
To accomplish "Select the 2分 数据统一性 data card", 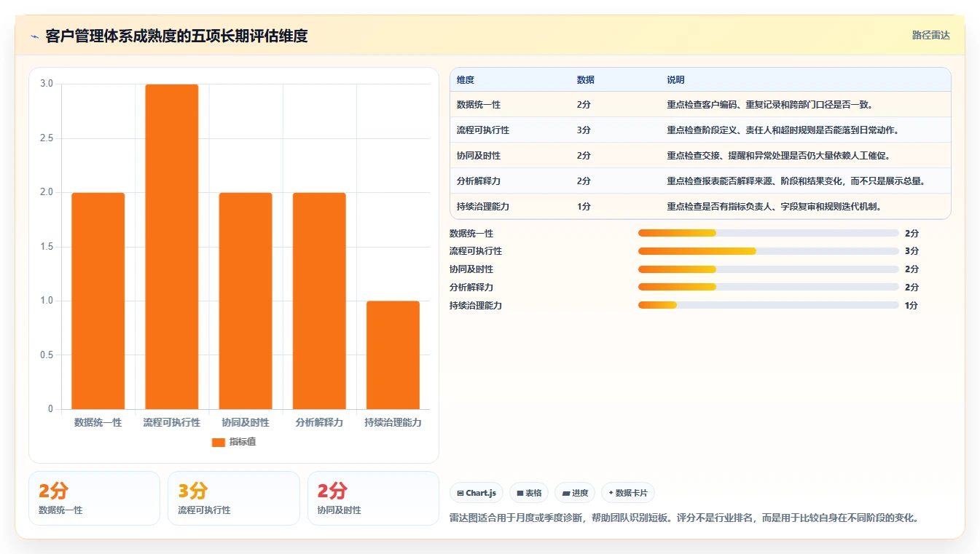I will pyautogui.click(x=94, y=498).
